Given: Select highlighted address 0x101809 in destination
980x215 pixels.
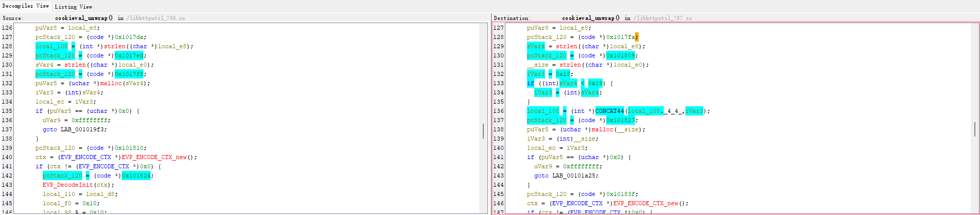Looking at the screenshot, I should pyautogui.click(x=621, y=55).
